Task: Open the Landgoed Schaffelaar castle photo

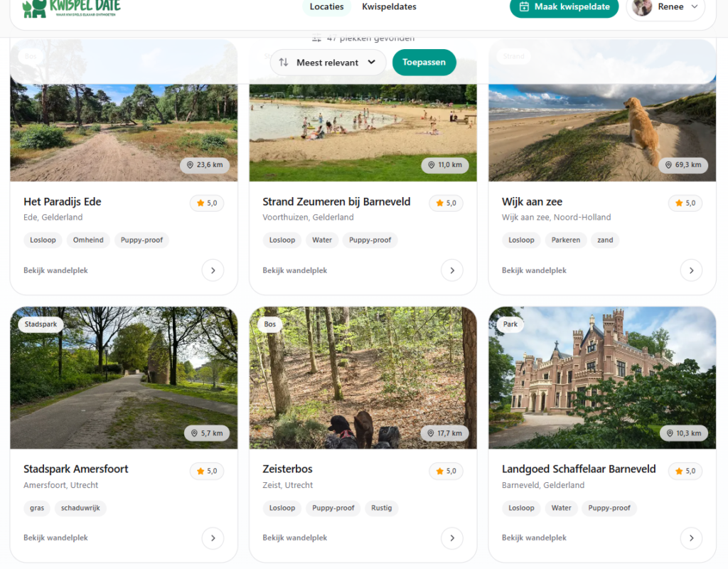Action: pos(601,377)
